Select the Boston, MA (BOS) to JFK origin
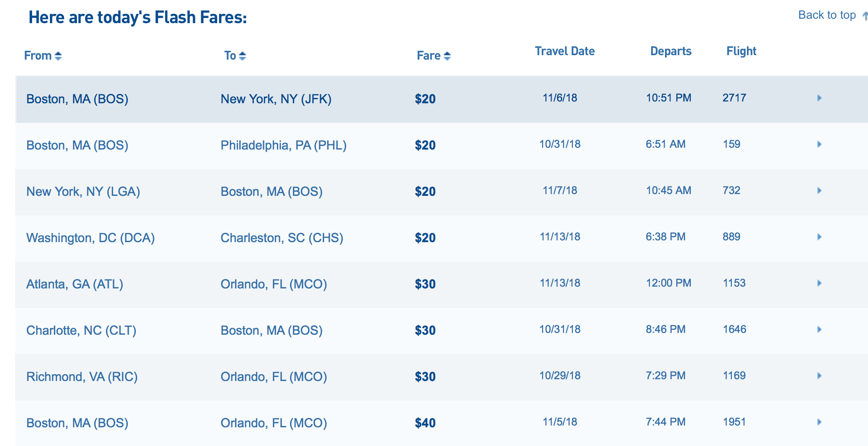Image resolution: width=868 pixels, height=446 pixels. click(x=77, y=99)
